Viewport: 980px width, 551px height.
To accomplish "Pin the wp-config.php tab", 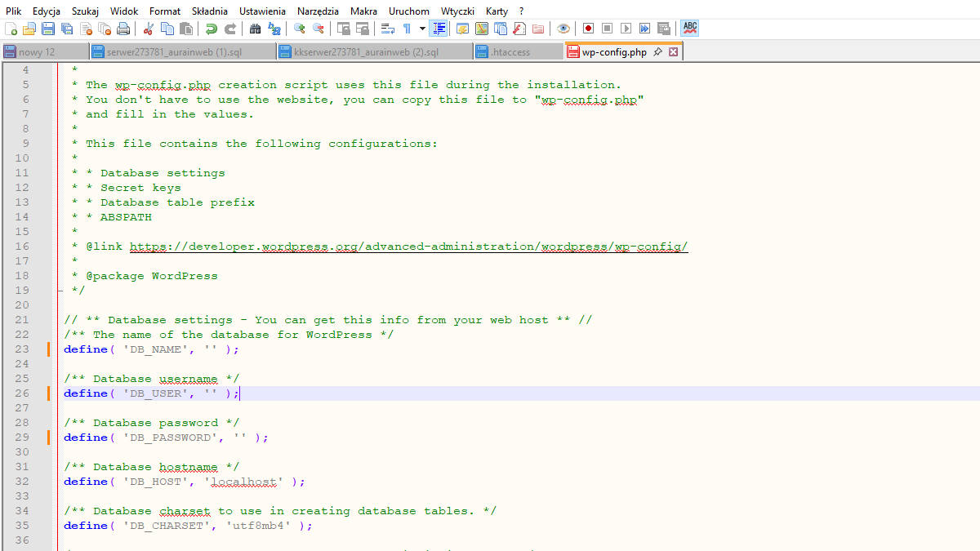I will (658, 51).
